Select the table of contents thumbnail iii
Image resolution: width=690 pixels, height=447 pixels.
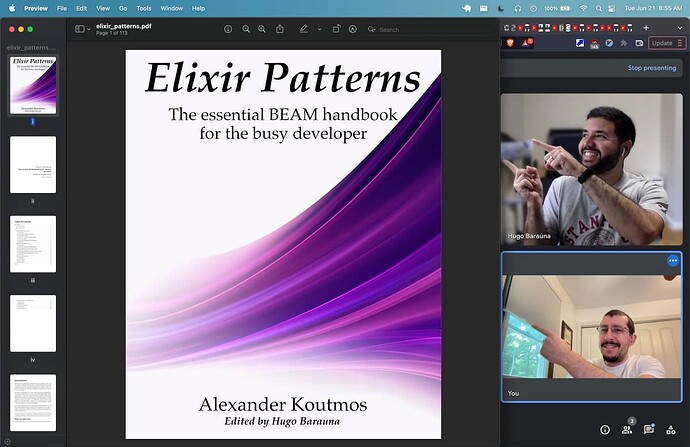33,244
